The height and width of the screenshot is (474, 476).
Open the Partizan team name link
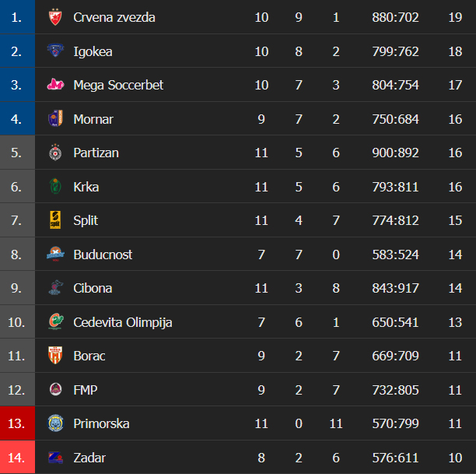(96, 153)
